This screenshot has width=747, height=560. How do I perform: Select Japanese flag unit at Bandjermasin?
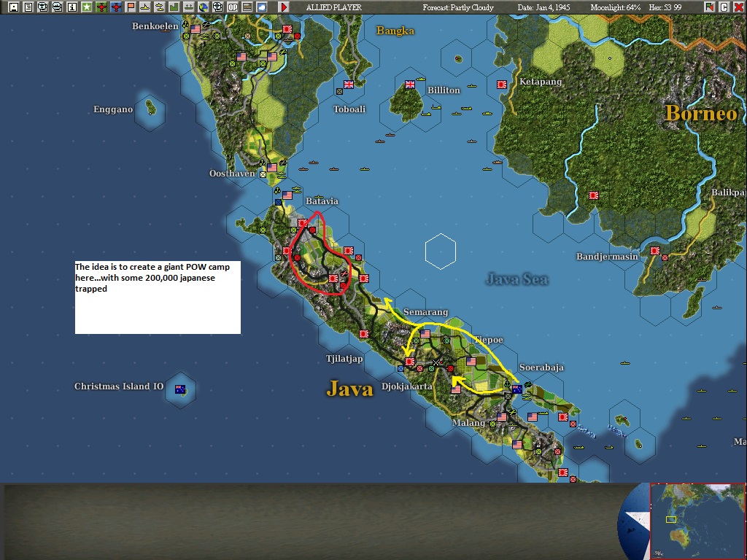(654, 251)
